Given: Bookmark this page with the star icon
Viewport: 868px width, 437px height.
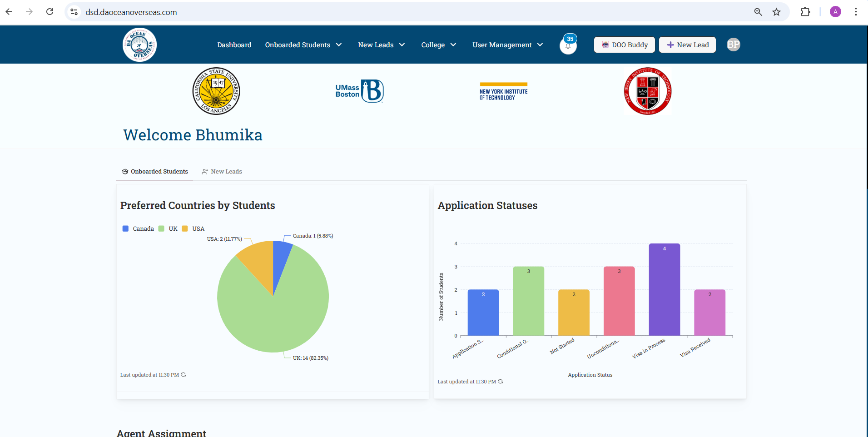Looking at the screenshot, I should (777, 12).
